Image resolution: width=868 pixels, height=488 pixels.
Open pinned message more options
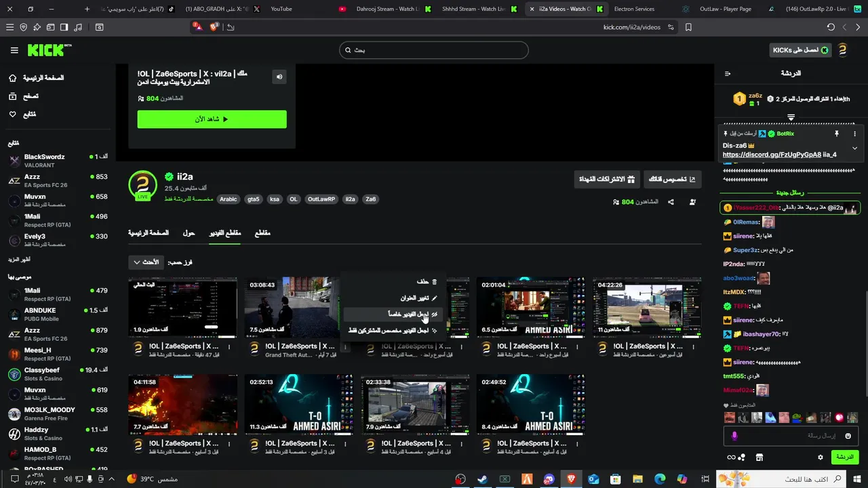coord(854,134)
